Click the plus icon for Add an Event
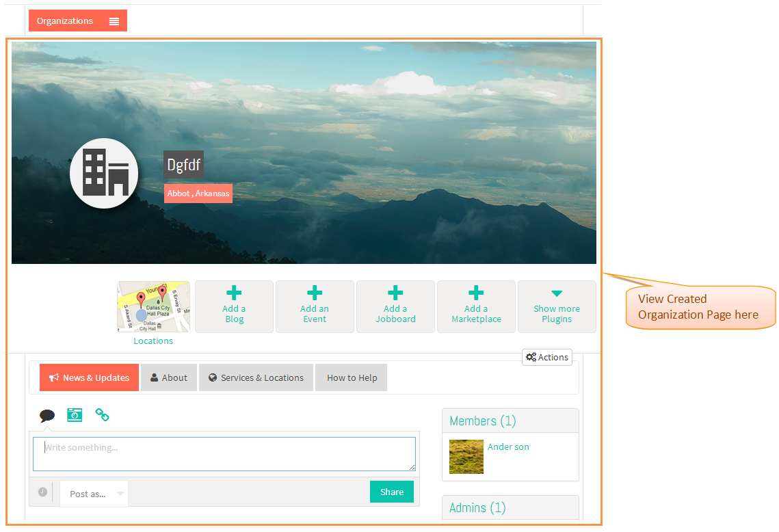 pyautogui.click(x=315, y=293)
